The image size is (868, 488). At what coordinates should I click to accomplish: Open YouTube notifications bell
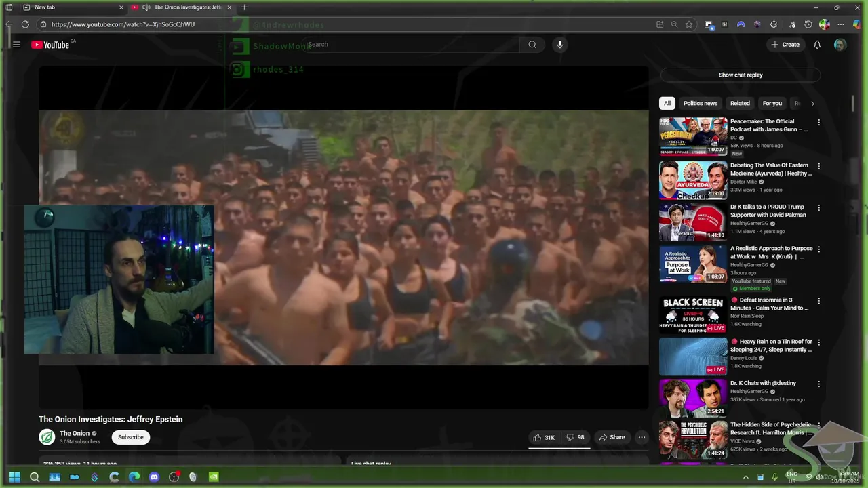[x=817, y=45]
